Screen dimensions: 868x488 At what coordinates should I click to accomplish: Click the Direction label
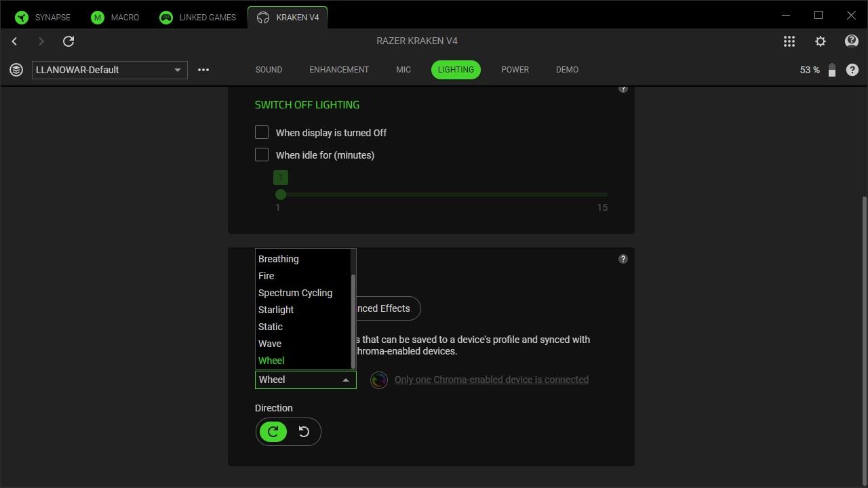274,408
